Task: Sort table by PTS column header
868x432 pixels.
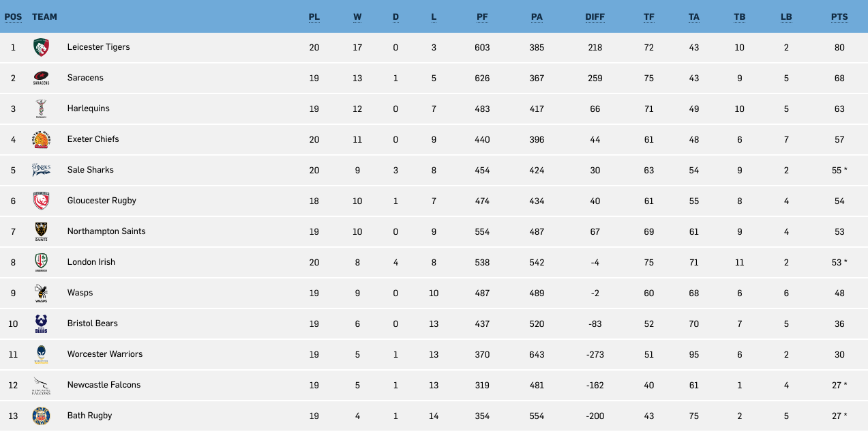Action: (839, 16)
